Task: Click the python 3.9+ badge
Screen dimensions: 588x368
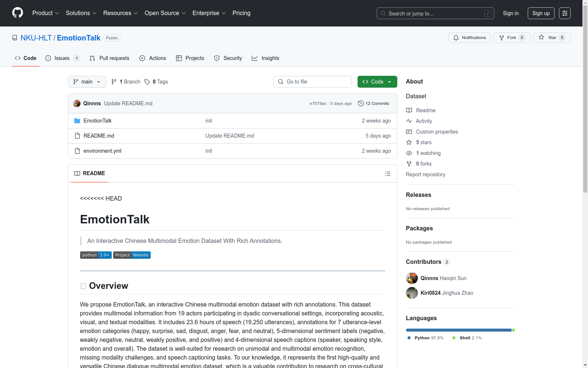Action: click(96, 255)
